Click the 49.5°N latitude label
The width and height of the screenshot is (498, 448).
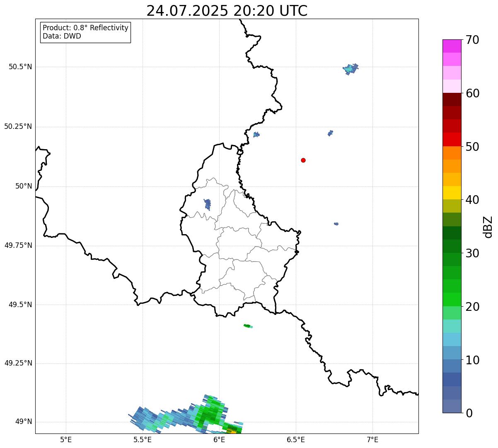pos(20,305)
